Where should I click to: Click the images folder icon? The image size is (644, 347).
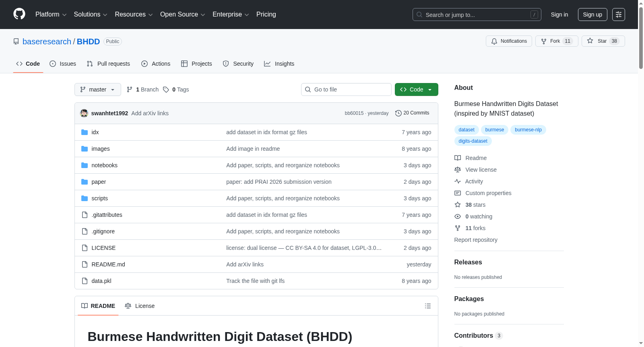(85, 149)
